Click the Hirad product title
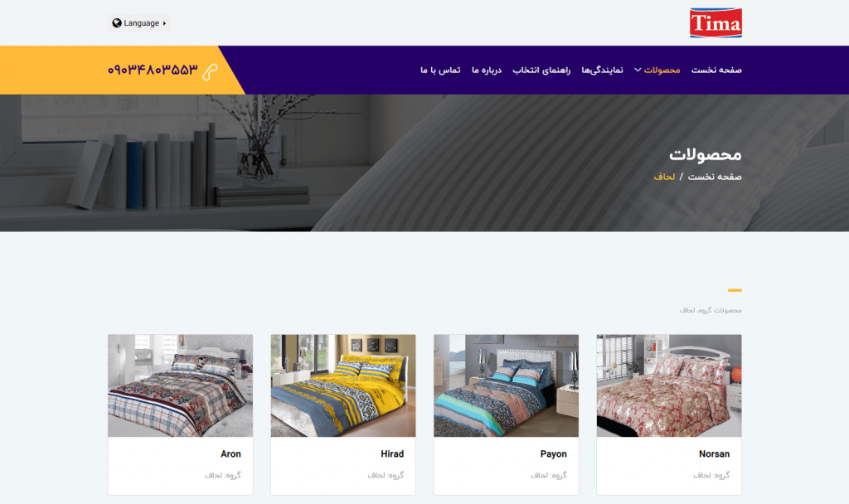Viewport: 849px width, 504px height. 392,453
